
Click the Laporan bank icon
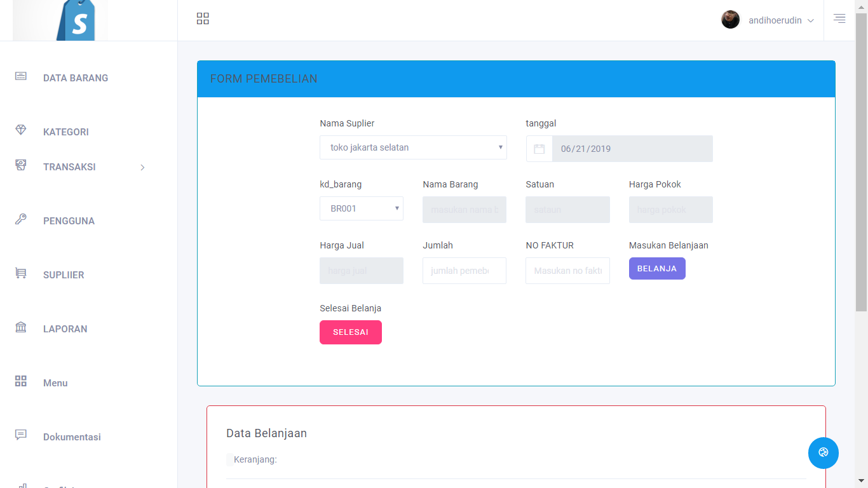(x=21, y=327)
